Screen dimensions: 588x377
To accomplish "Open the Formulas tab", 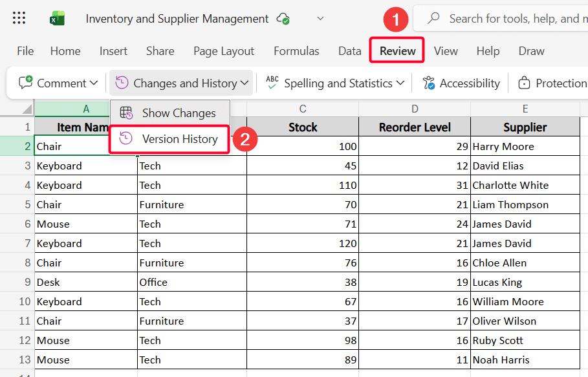I will tap(296, 51).
